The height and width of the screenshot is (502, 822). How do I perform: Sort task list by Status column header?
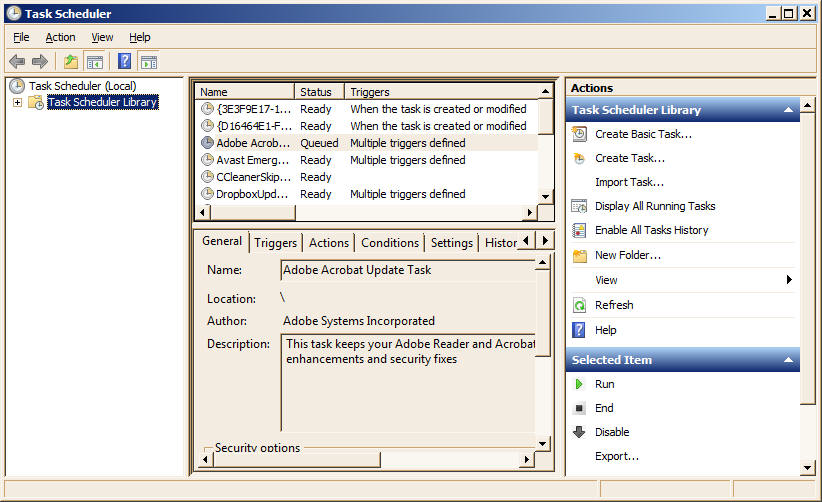pyautogui.click(x=319, y=92)
